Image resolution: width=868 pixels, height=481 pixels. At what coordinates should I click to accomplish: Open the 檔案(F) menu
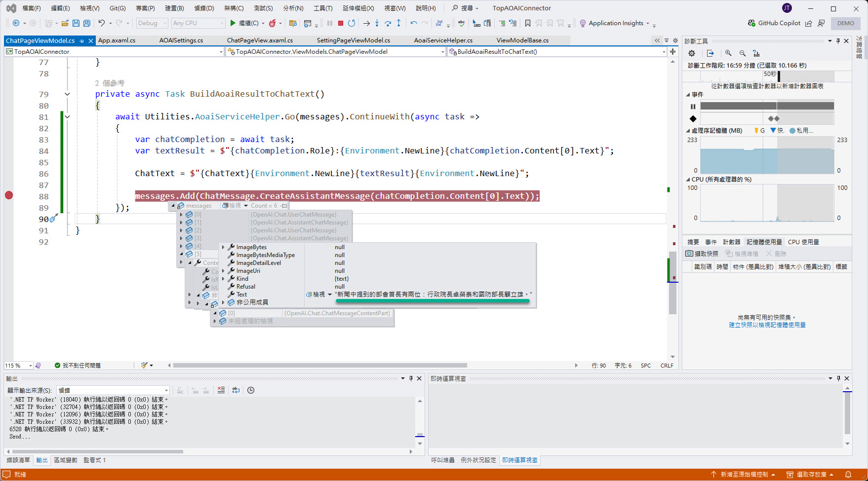click(x=32, y=8)
